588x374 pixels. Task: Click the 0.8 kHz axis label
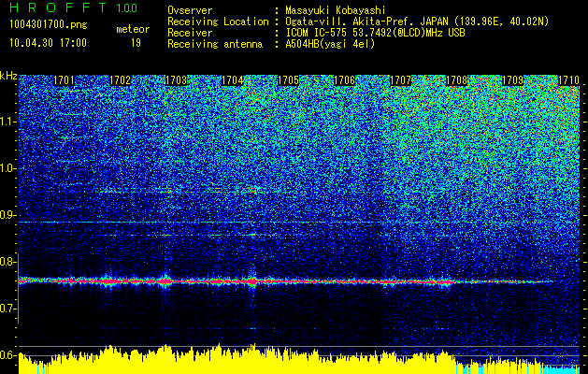[8, 262]
